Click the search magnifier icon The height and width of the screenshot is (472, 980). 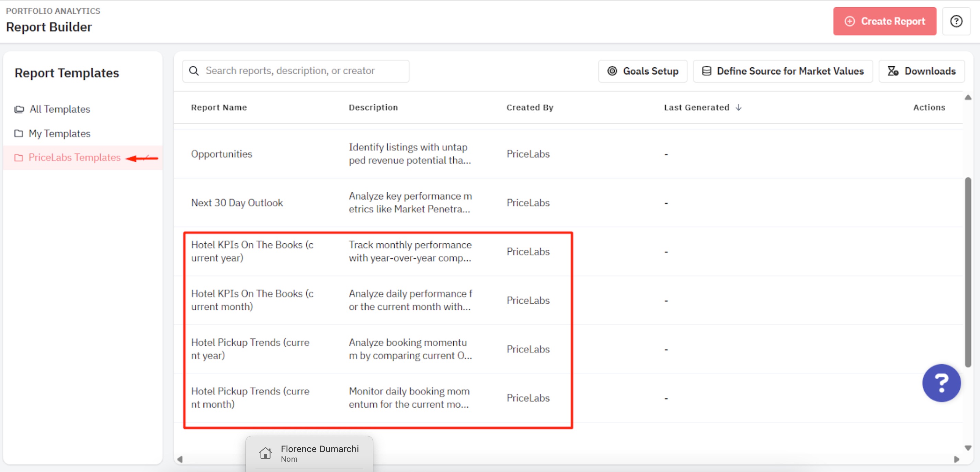(x=194, y=71)
